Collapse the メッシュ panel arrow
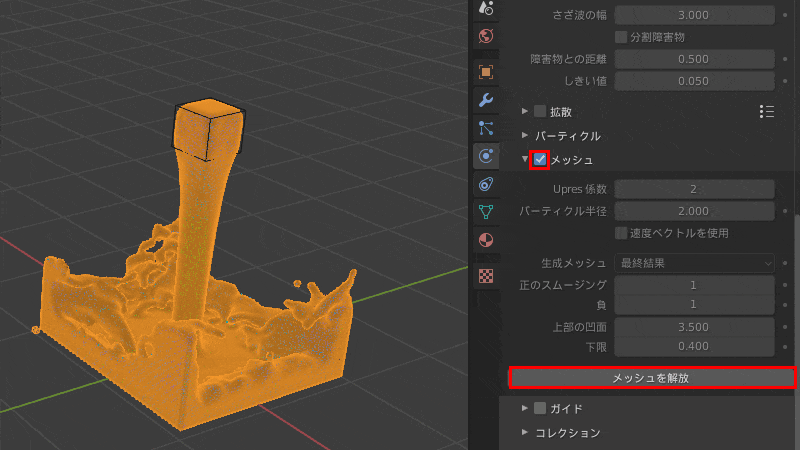 point(524,159)
